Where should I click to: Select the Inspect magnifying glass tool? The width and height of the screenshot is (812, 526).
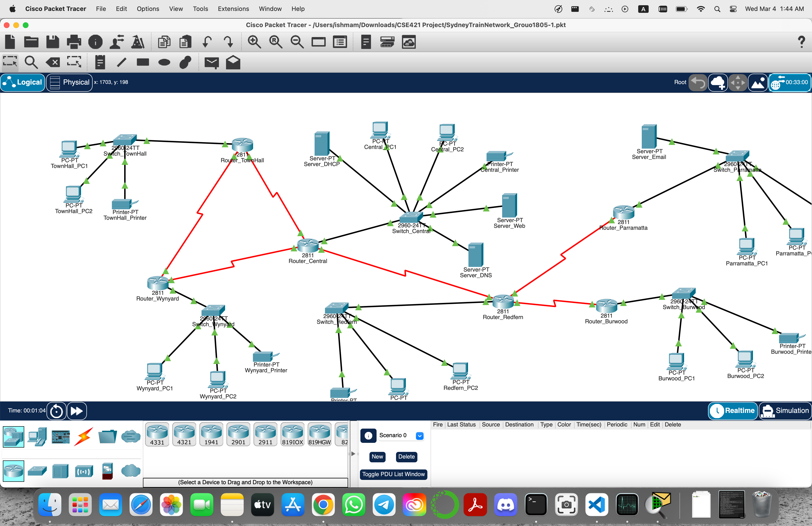click(x=31, y=62)
